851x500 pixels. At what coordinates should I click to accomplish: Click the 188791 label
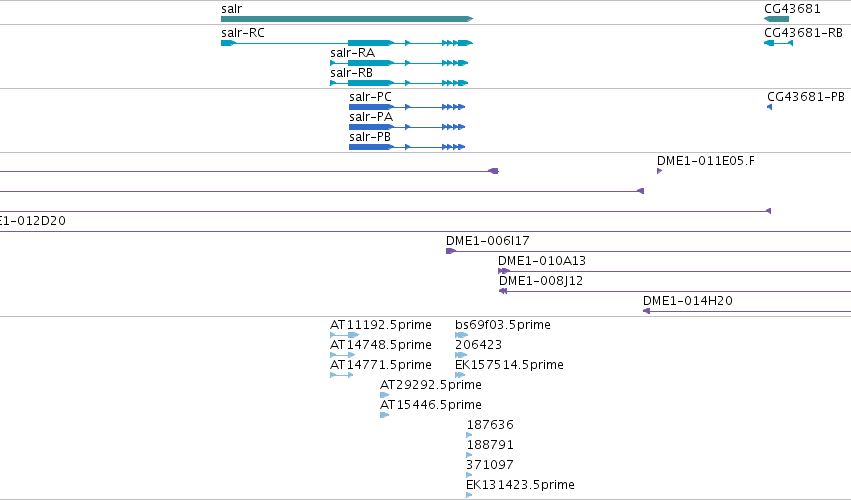pos(490,445)
